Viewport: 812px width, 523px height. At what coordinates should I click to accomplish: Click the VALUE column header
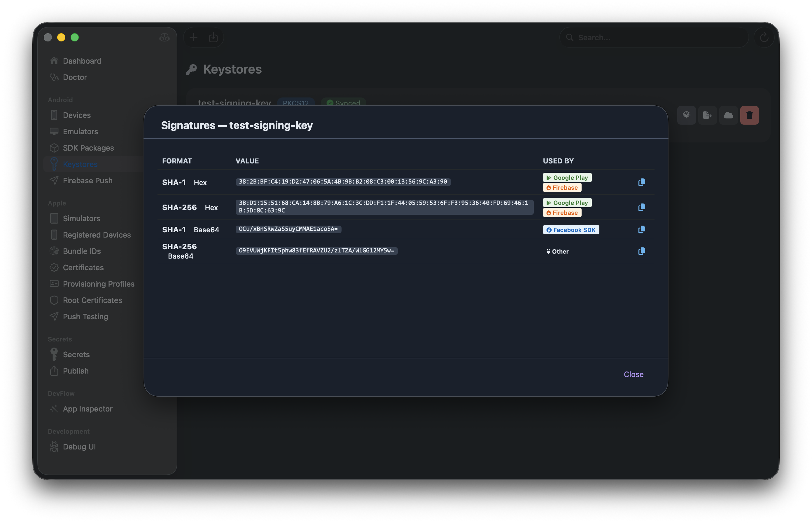tap(247, 161)
